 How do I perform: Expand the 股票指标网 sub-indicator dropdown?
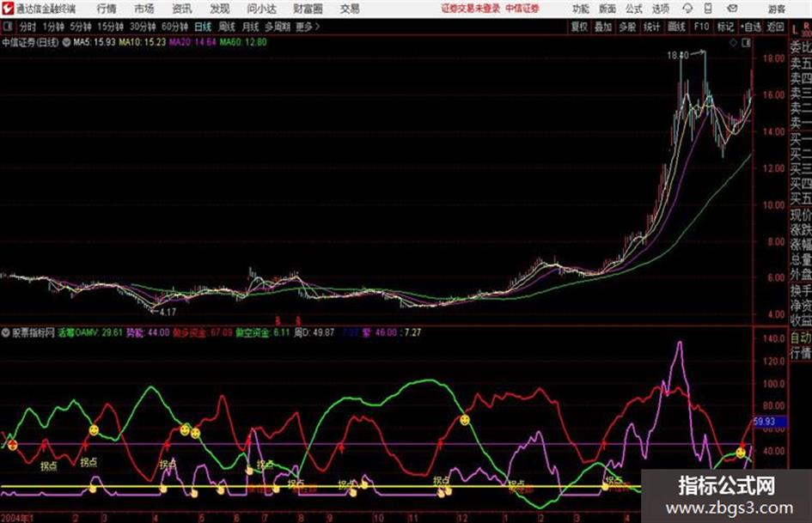(x=5, y=333)
